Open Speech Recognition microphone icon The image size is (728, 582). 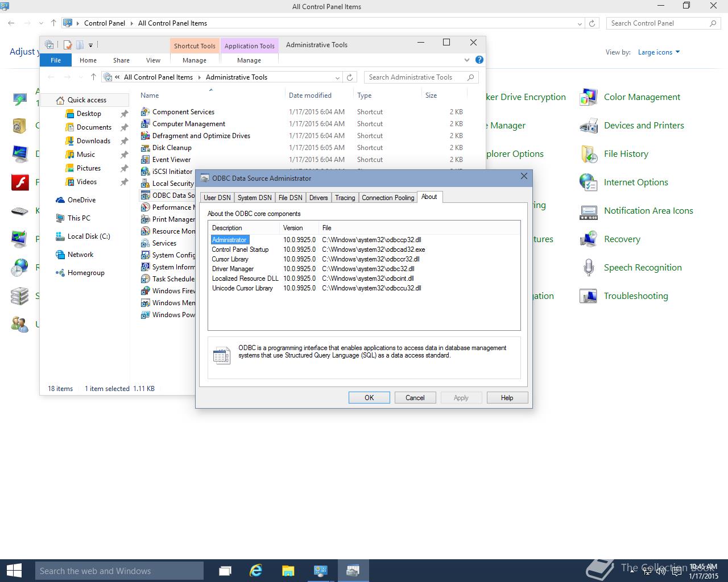pyautogui.click(x=588, y=268)
